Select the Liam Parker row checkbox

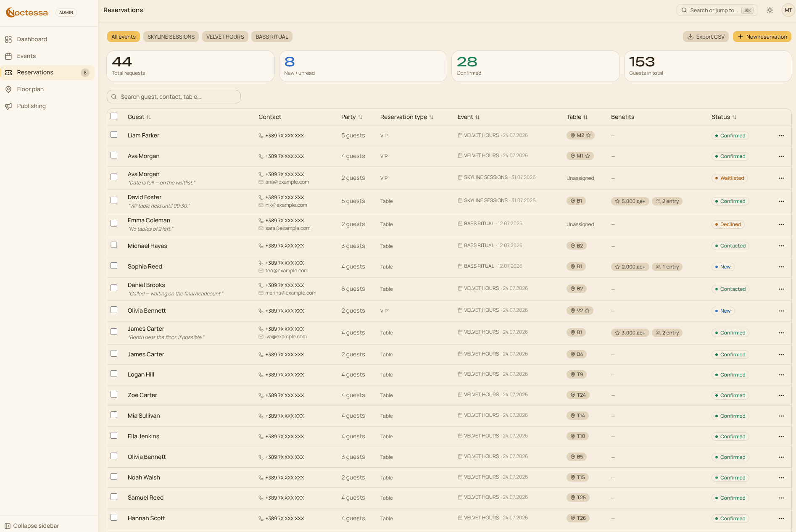114,134
